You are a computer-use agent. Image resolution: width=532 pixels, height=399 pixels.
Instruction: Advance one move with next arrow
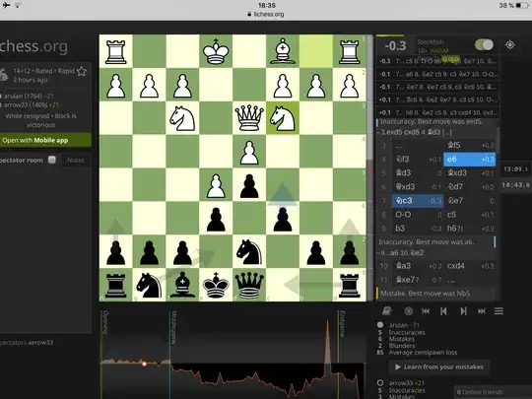[x=463, y=311]
